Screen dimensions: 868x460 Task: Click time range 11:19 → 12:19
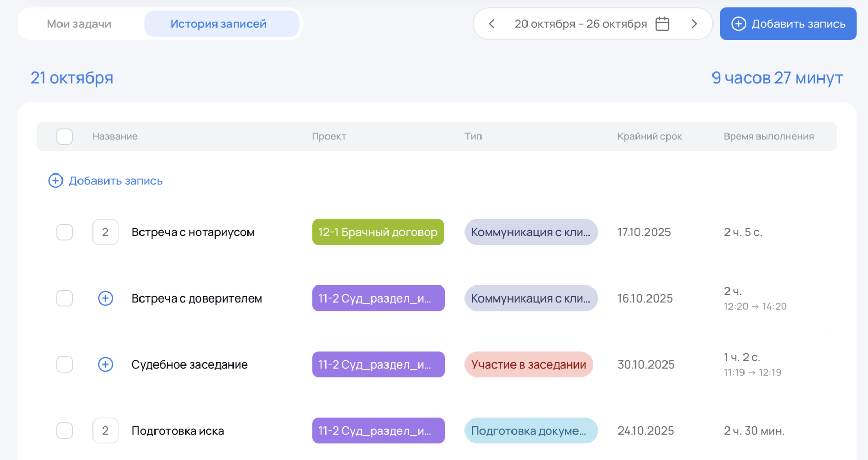coord(752,373)
